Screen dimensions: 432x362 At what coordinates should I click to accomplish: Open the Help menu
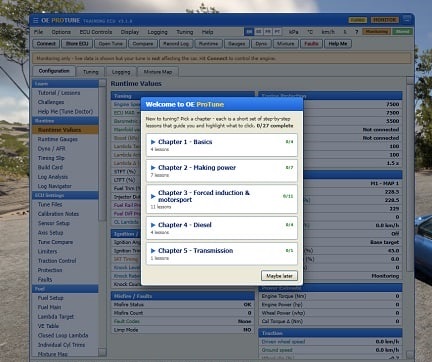pos(207,32)
